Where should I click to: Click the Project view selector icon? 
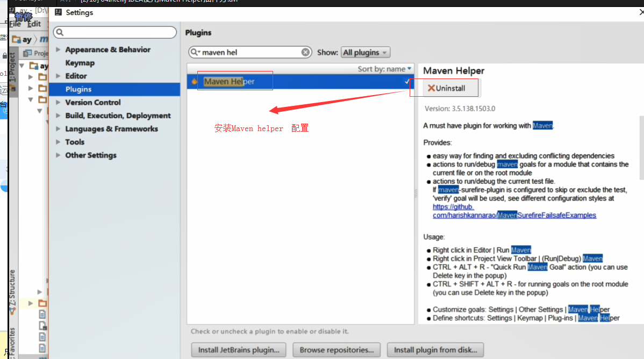pyautogui.click(x=27, y=53)
